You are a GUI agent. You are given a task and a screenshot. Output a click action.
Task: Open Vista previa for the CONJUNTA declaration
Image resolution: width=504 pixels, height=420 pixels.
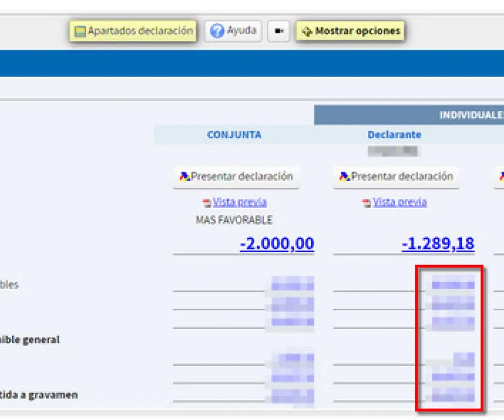[239, 202]
